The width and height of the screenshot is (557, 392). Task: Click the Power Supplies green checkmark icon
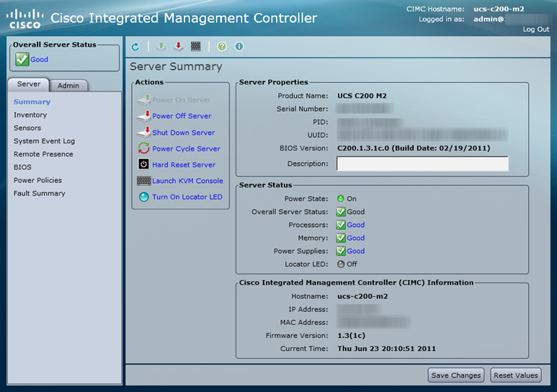click(341, 251)
